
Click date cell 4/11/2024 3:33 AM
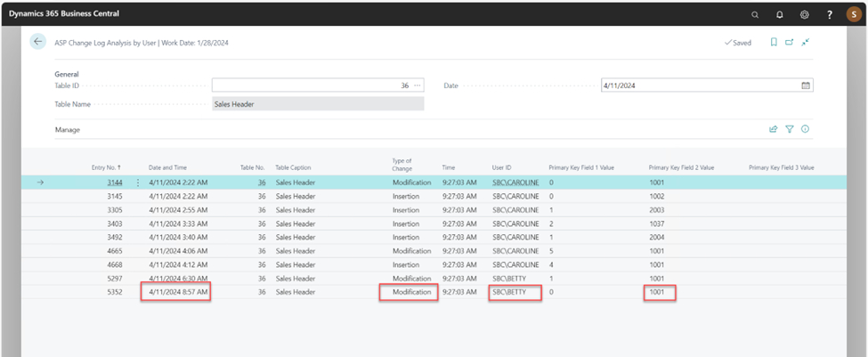178,223
